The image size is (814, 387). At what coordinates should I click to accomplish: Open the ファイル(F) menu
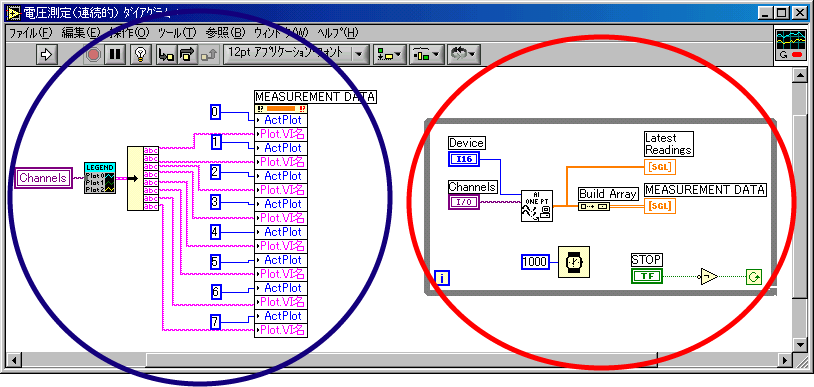31,33
